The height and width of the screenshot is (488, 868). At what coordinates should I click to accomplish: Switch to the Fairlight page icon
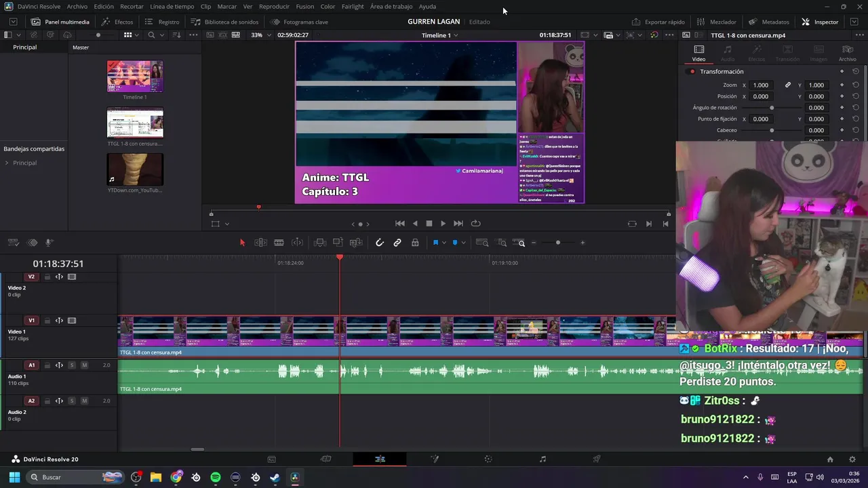click(x=542, y=459)
